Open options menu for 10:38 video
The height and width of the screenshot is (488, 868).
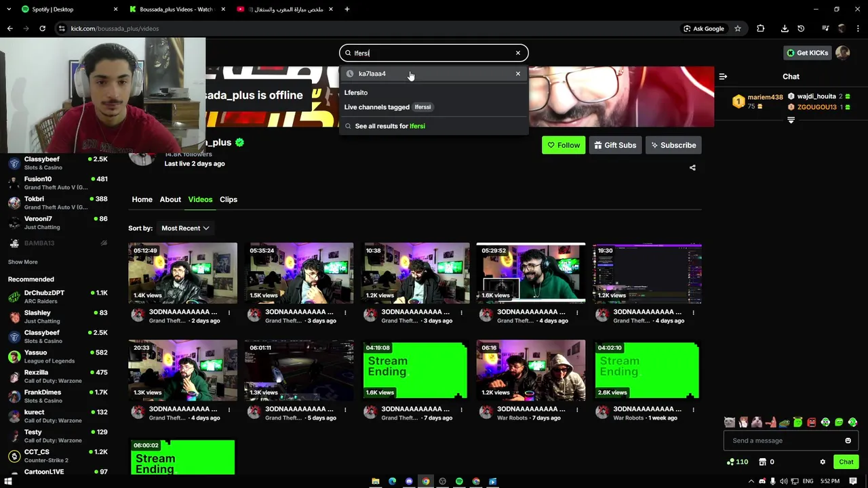coord(461,312)
